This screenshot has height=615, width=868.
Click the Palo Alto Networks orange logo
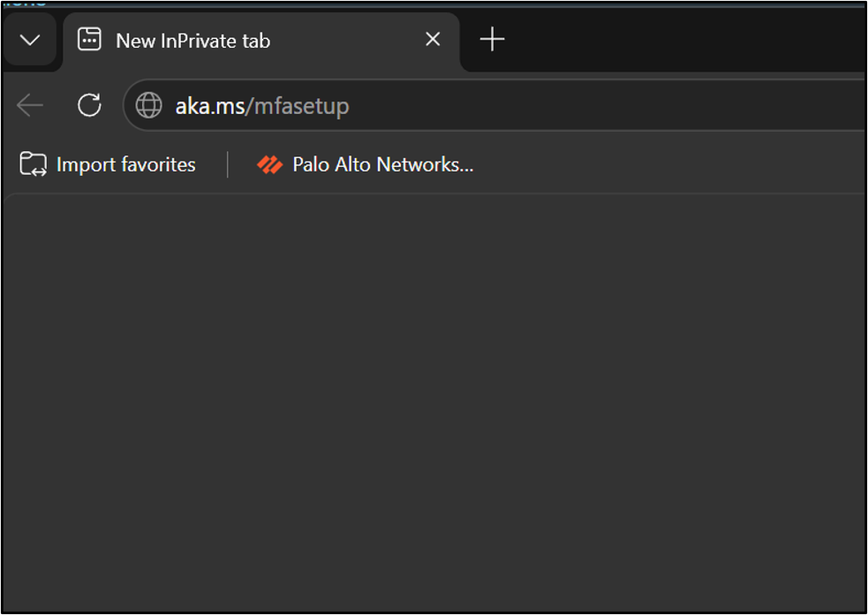(x=269, y=164)
